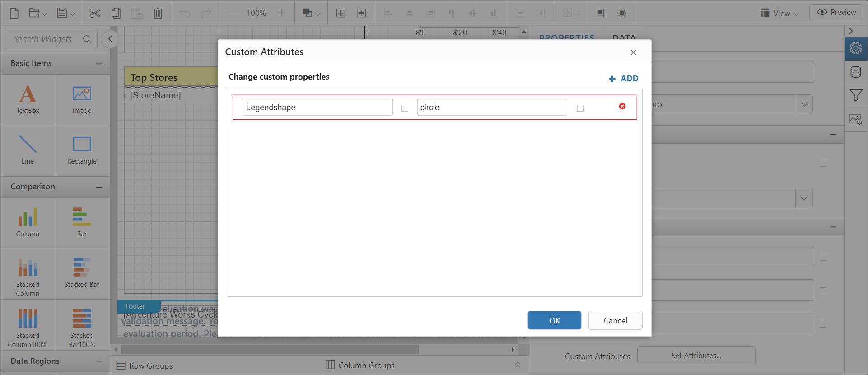Select the TextBox widget

(x=28, y=99)
